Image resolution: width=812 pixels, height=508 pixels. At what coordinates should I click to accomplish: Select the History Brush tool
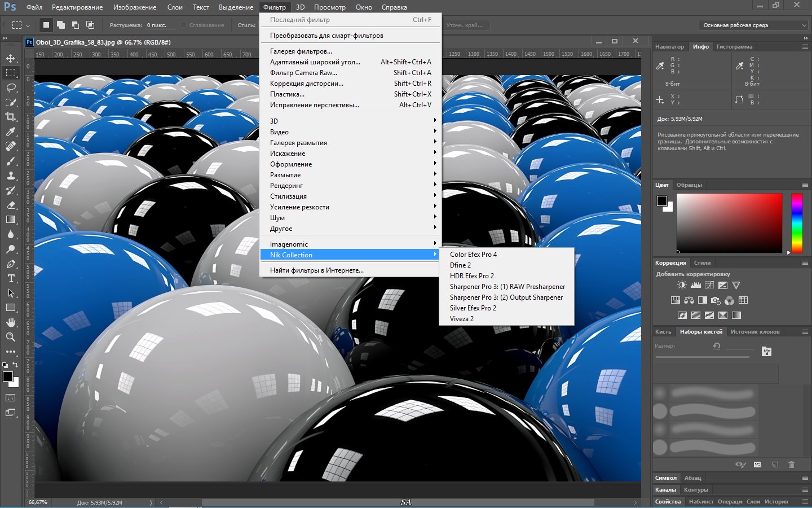(11, 190)
